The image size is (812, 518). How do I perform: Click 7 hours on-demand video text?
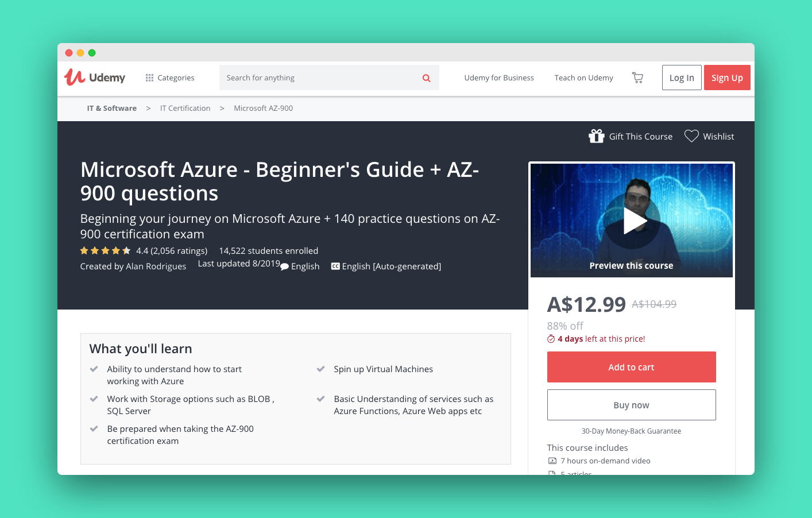605,461
